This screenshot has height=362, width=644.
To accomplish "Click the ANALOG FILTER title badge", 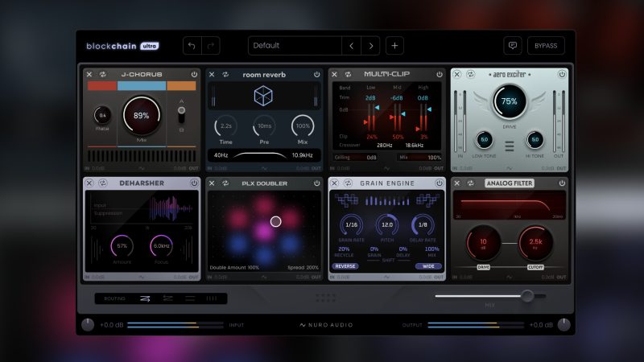I will pos(510,183).
